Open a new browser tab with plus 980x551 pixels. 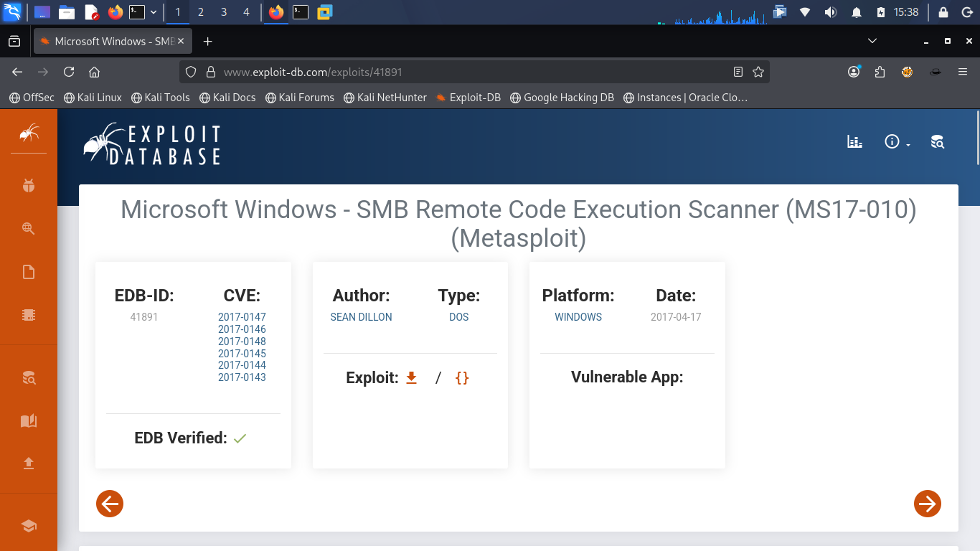click(208, 42)
